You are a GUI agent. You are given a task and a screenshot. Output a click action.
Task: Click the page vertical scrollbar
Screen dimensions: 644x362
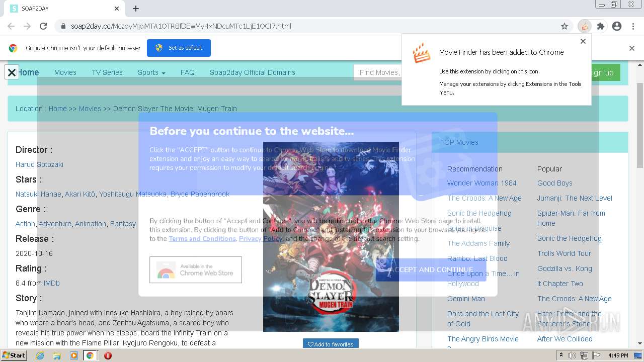pyautogui.click(x=640, y=126)
